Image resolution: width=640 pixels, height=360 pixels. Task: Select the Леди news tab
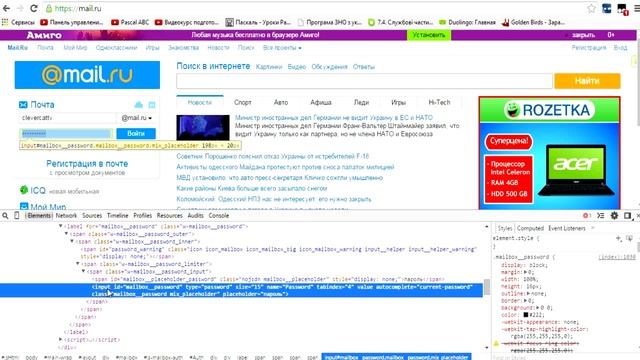point(361,102)
